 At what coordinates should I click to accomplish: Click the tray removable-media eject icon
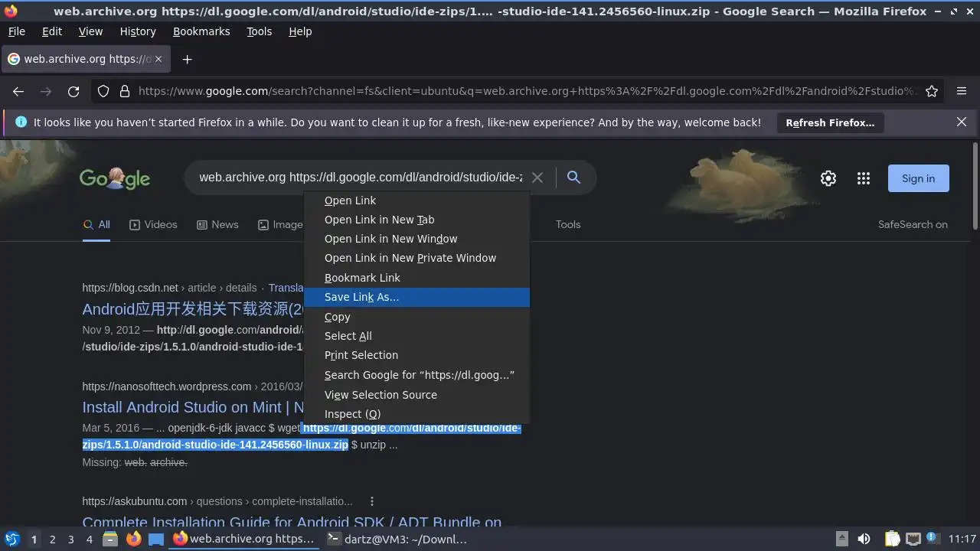point(841,539)
